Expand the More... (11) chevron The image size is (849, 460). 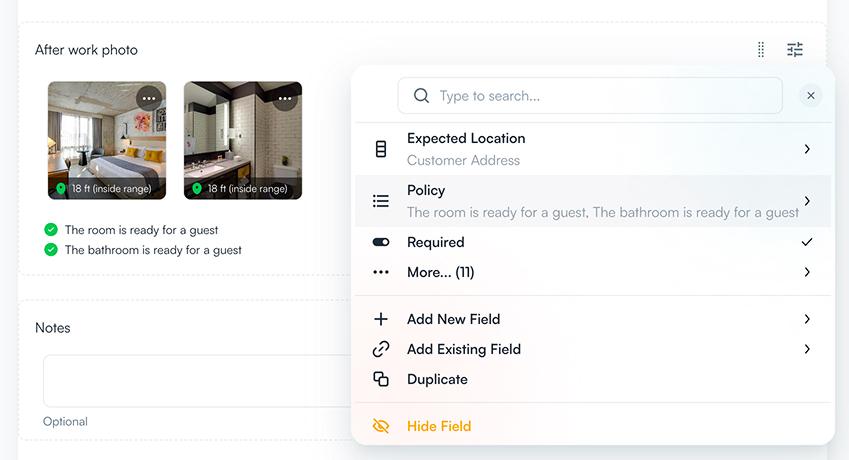click(x=807, y=272)
